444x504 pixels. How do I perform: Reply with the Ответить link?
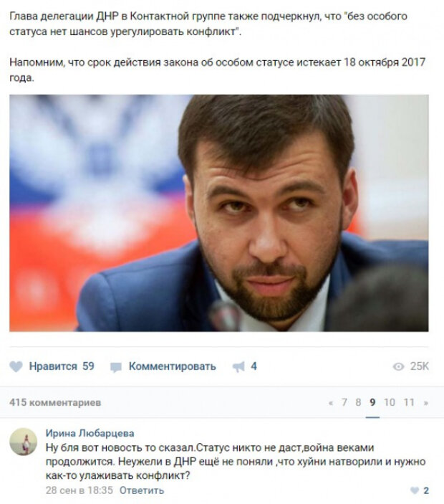pos(142,490)
